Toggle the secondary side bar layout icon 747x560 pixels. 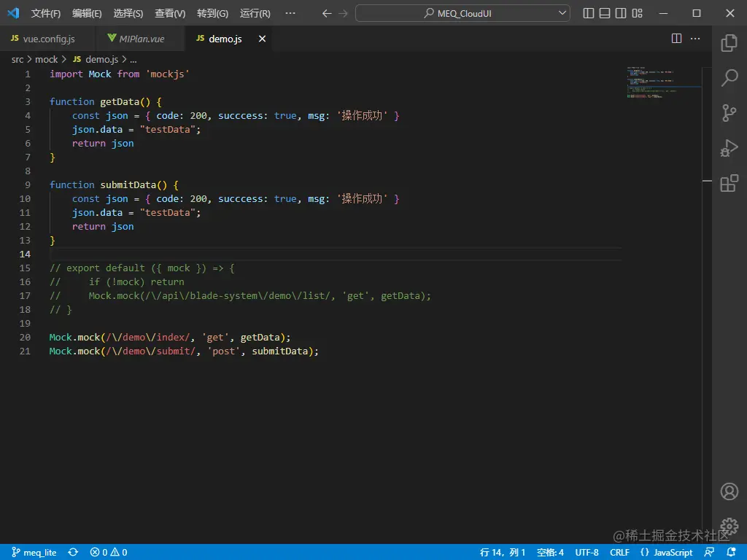pyautogui.click(x=621, y=13)
